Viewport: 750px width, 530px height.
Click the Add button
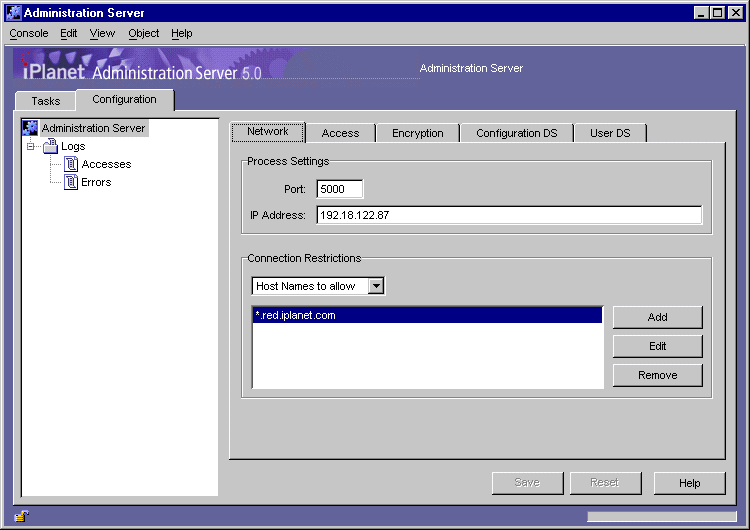pyautogui.click(x=658, y=317)
